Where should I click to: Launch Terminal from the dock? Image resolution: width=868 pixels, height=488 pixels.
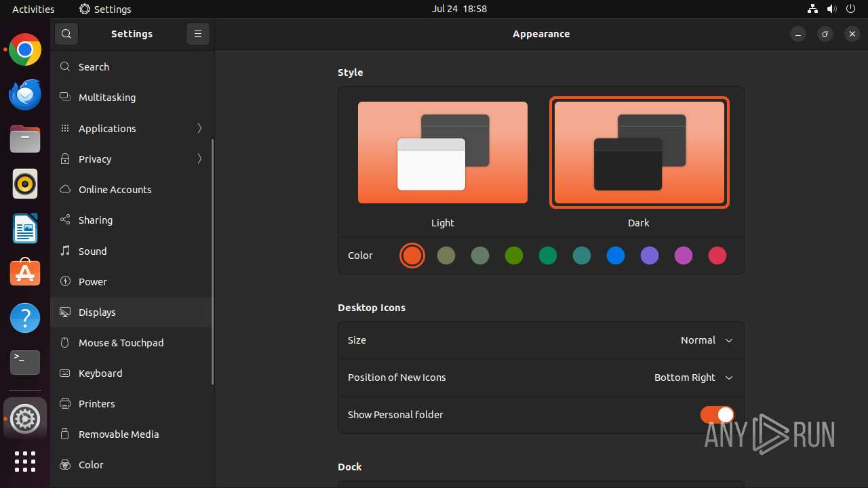coord(25,363)
